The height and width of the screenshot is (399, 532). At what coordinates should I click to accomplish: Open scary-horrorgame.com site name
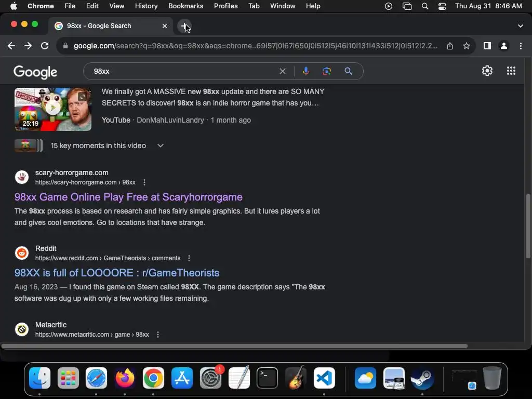[72, 172]
